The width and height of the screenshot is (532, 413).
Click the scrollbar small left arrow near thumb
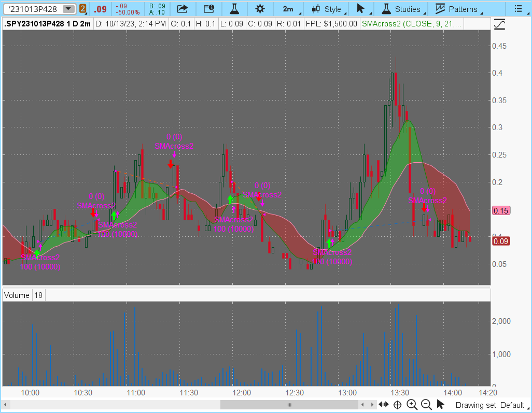pyautogui.click(x=362, y=405)
